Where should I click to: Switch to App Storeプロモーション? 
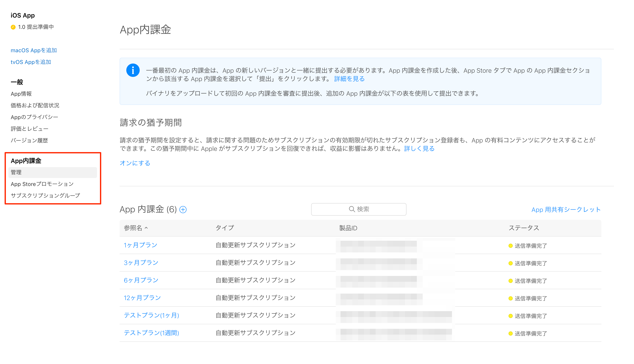(42, 184)
